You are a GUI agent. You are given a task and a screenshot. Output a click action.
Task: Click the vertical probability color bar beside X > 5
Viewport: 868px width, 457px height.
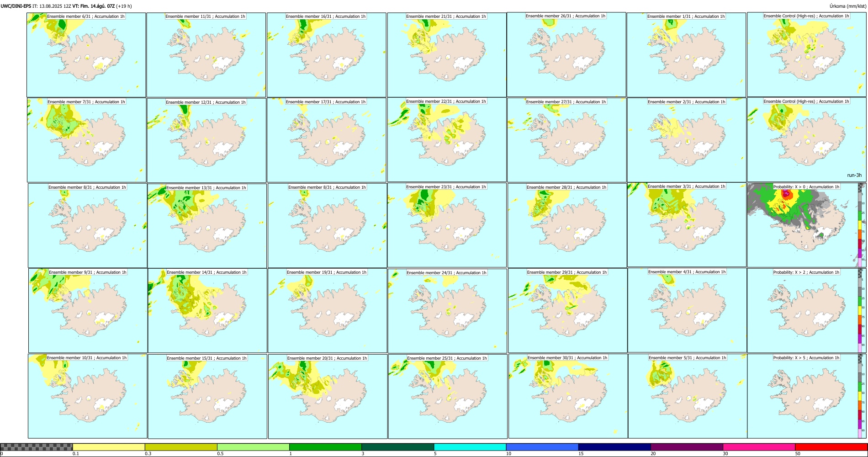[860, 396]
